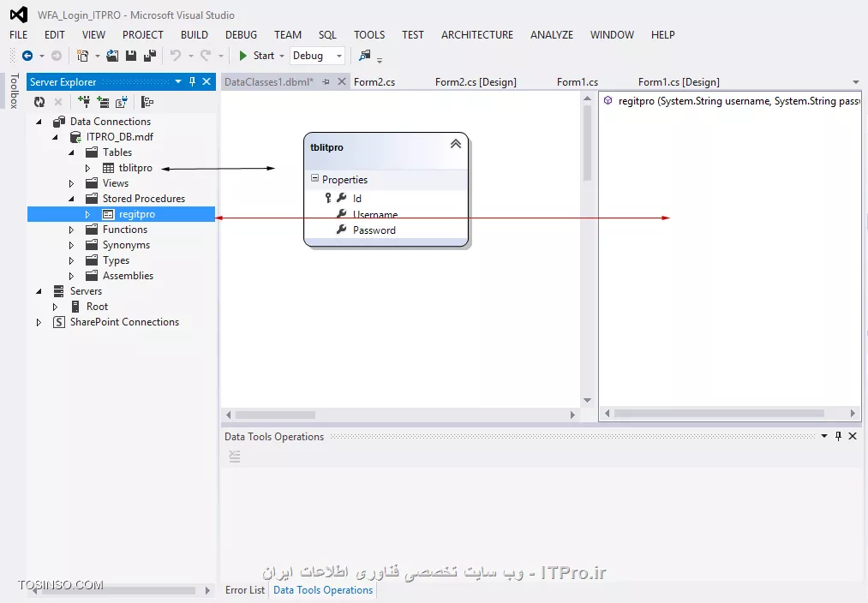
Task: Open the Toolbox side tab
Action: tap(15, 91)
